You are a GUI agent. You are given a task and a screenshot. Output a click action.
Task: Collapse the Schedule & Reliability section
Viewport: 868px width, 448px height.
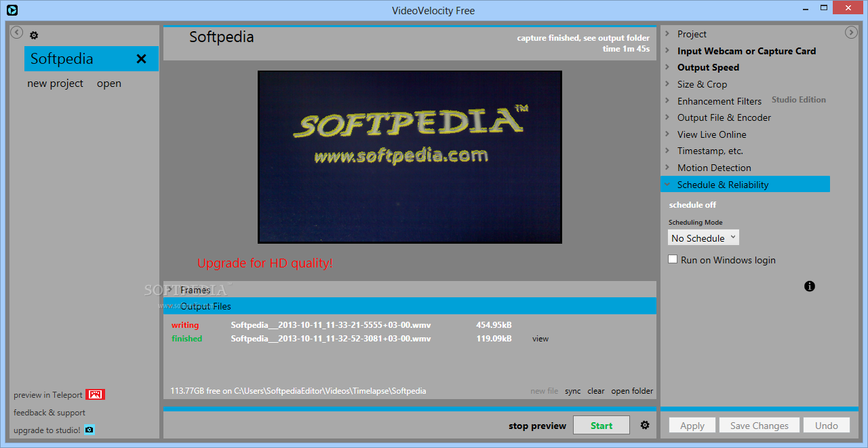[x=745, y=184]
